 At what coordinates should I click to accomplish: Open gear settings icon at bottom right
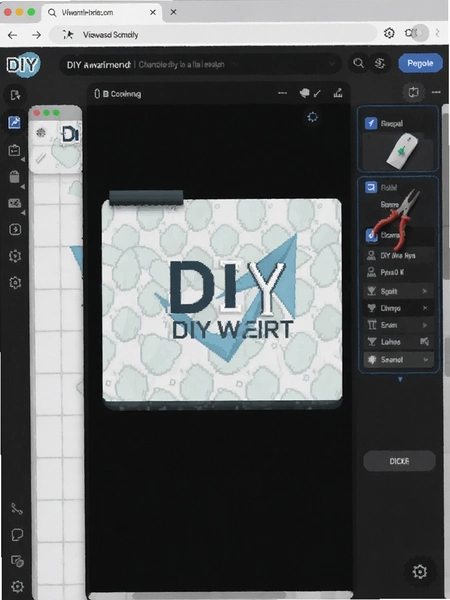tap(420, 572)
